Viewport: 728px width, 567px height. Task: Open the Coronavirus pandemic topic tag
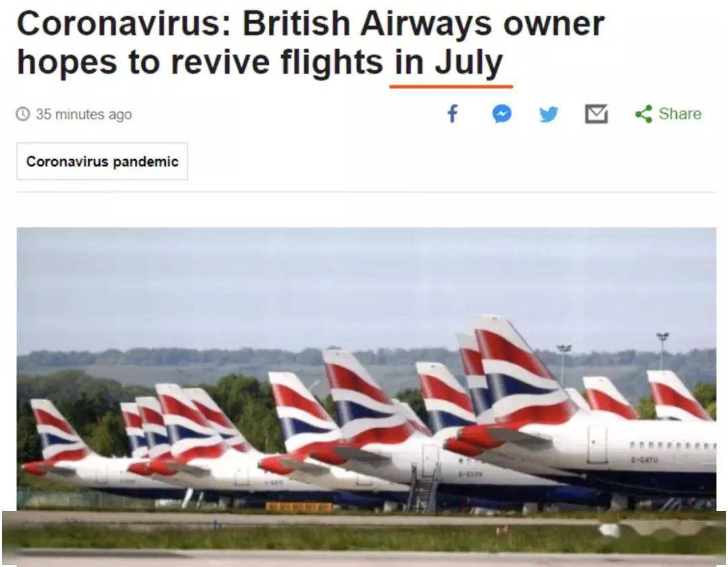click(102, 161)
